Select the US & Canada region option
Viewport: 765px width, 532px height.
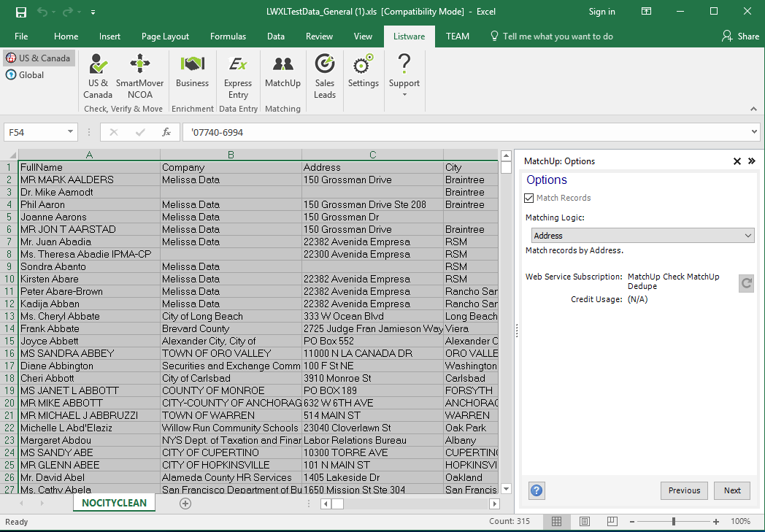pyautogui.click(x=39, y=58)
